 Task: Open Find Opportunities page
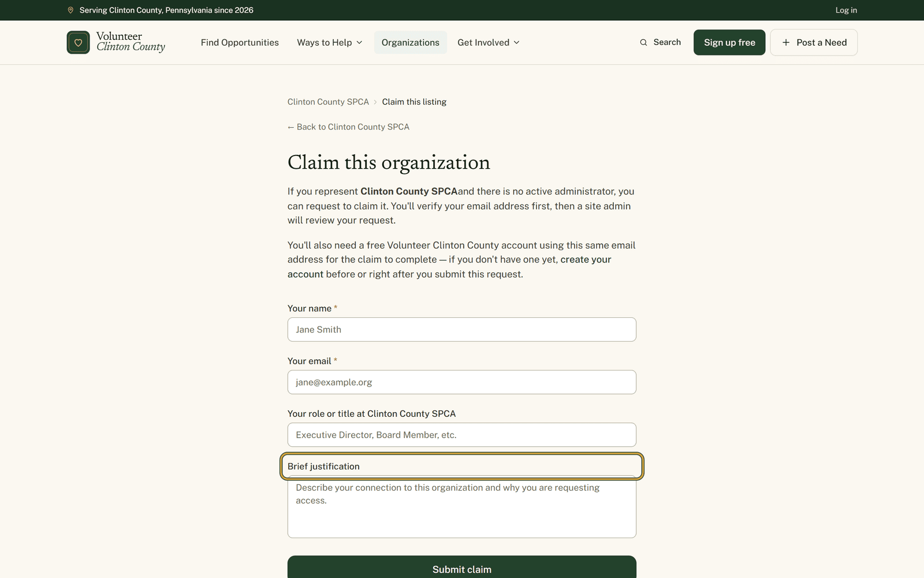[x=240, y=42]
